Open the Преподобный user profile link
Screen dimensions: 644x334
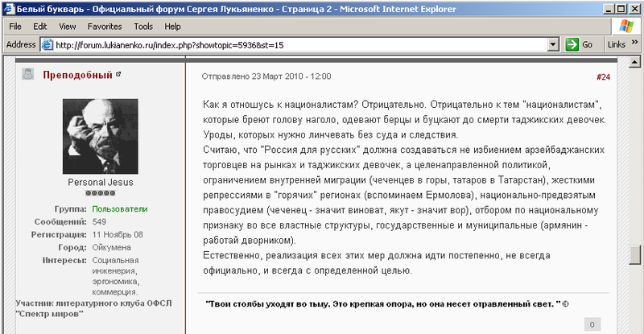[77, 75]
